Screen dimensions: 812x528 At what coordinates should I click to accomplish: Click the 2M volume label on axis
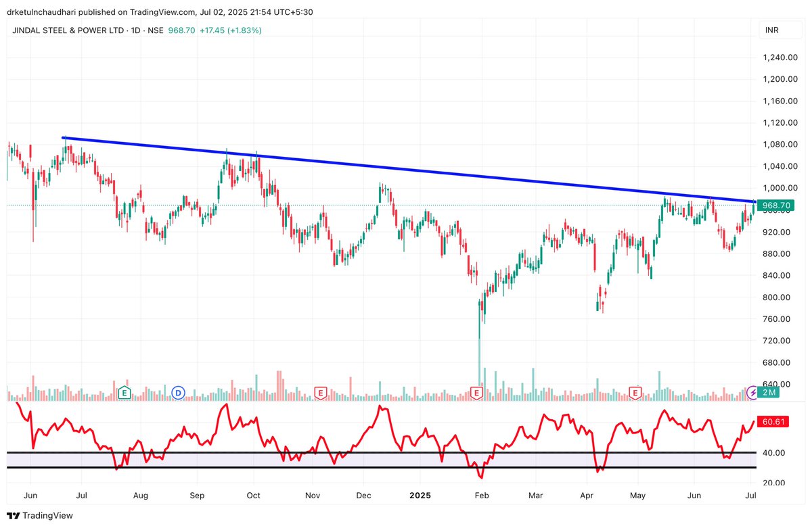click(769, 392)
